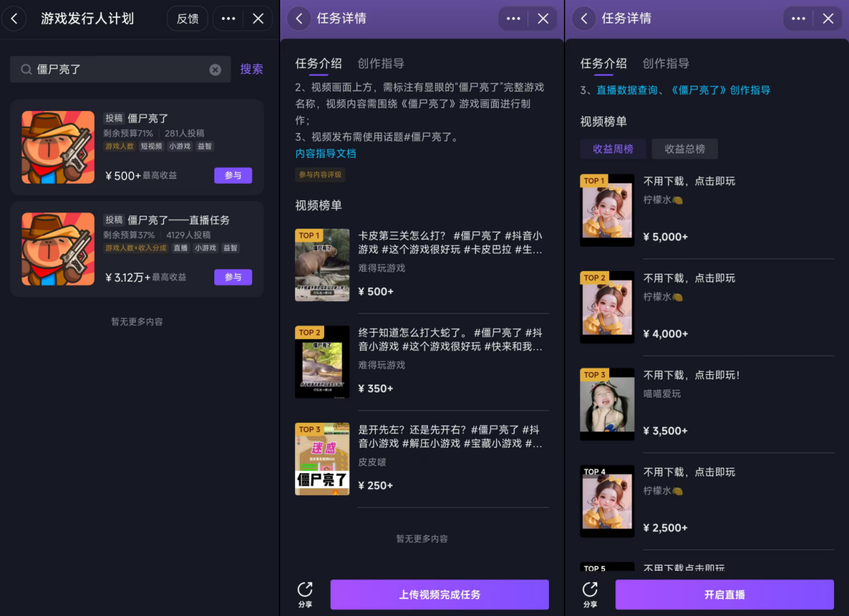Click 开启直播 button
Image resolution: width=849 pixels, height=616 pixels.
(x=724, y=595)
